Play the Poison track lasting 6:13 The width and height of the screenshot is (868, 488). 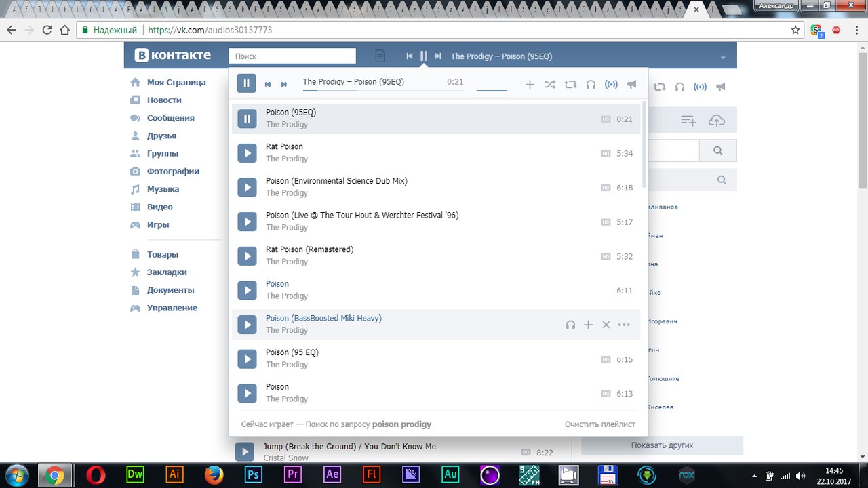pos(247,394)
